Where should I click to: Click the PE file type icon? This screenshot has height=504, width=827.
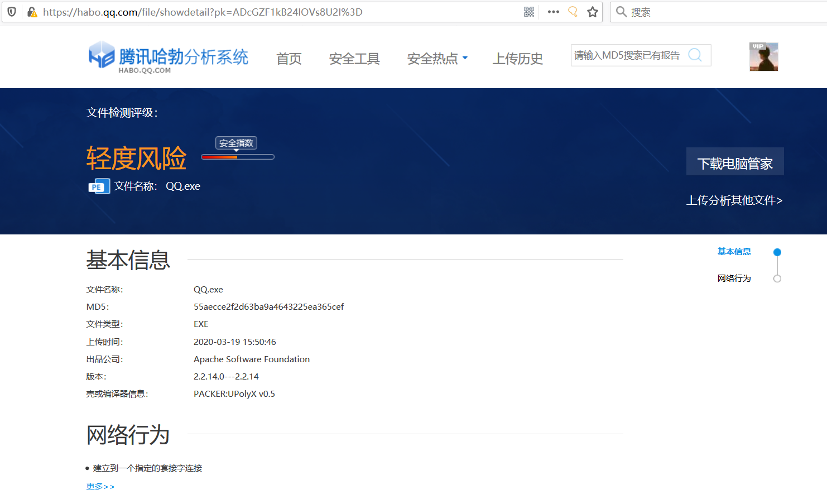(x=98, y=185)
